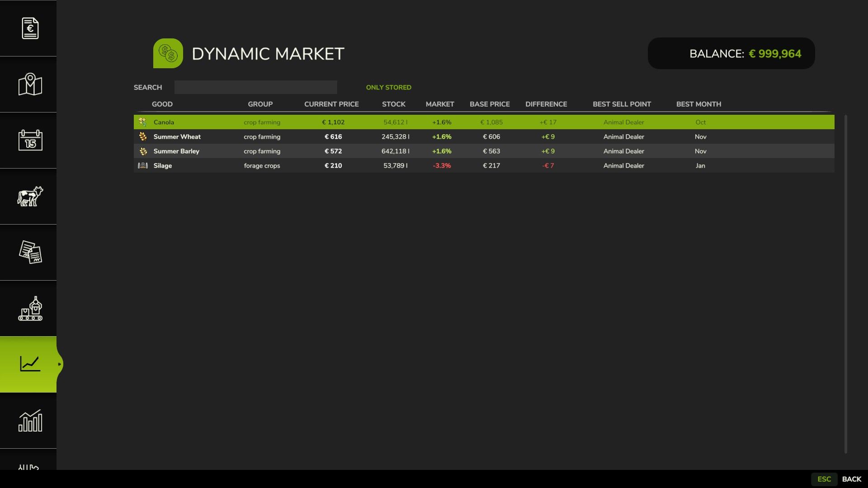868x488 pixels.
Task: Click the Dynamic Market coins icon
Action: [168, 53]
